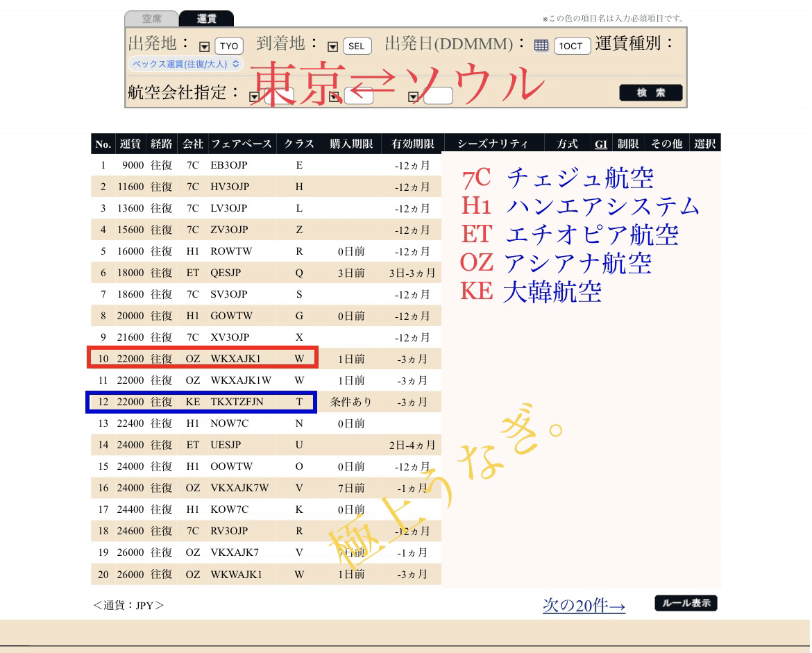Screen dimensions: 812x653
Task: Click the 3日前 purchase deadline cell
Action: [x=351, y=273]
